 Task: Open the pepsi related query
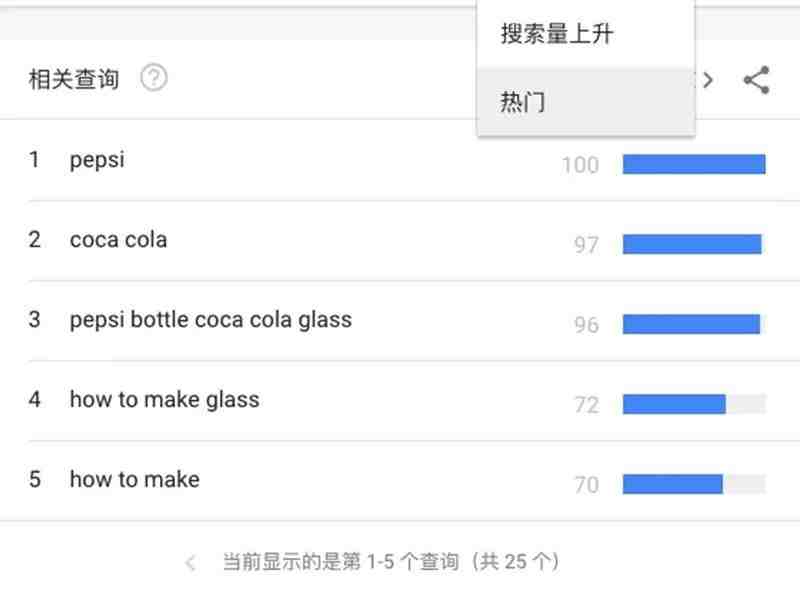coord(97,160)
